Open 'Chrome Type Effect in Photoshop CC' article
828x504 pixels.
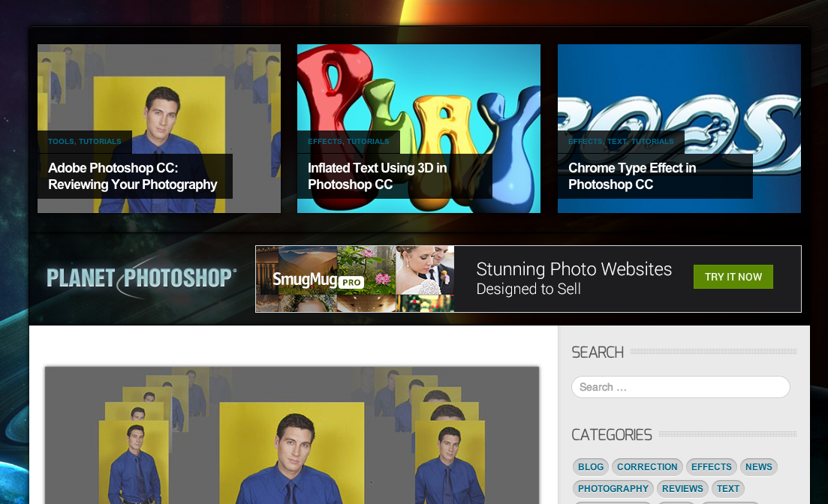tap(632, 176)
